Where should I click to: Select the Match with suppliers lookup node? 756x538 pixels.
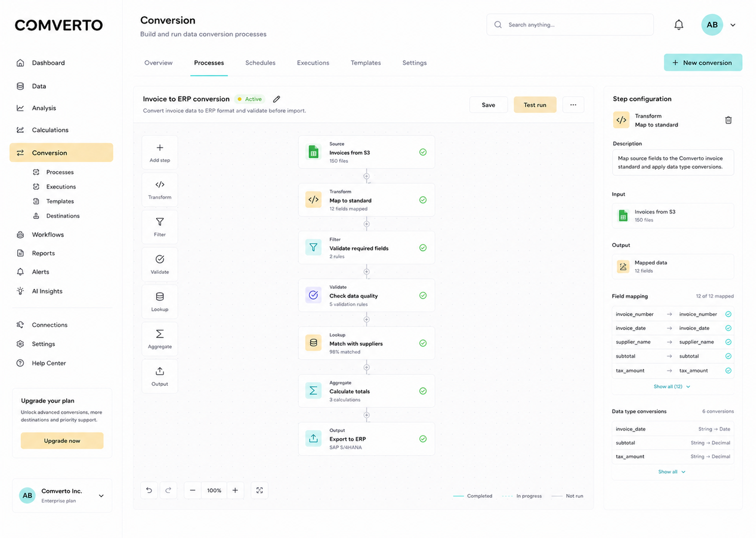[367, 343]
